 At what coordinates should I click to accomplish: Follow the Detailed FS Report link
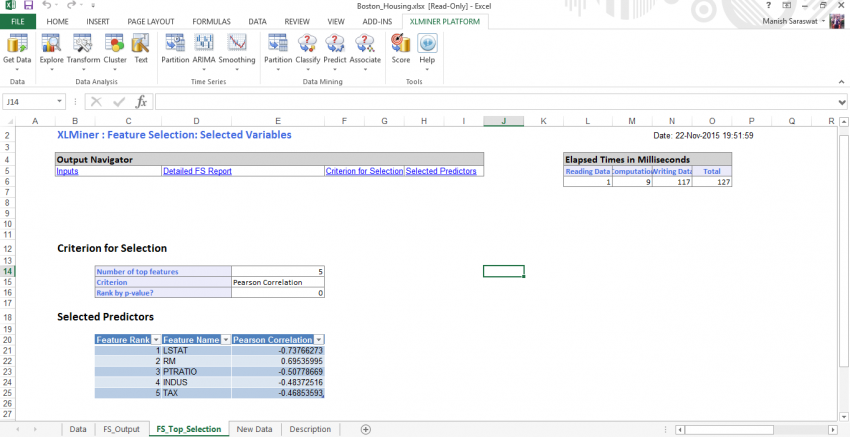click(197, 171)
